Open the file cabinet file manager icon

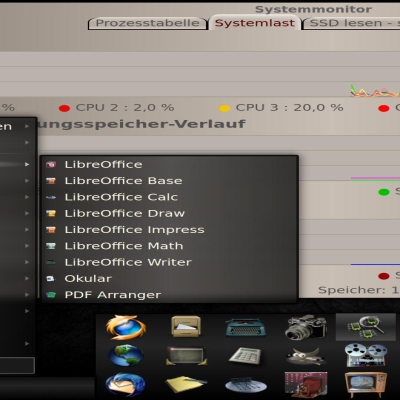(186, 327)
